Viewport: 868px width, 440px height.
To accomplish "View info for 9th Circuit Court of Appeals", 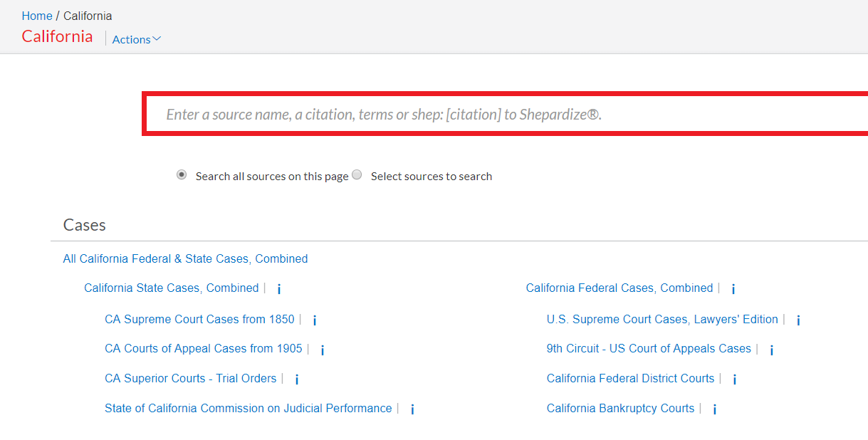I will click(x=772, y=350).
